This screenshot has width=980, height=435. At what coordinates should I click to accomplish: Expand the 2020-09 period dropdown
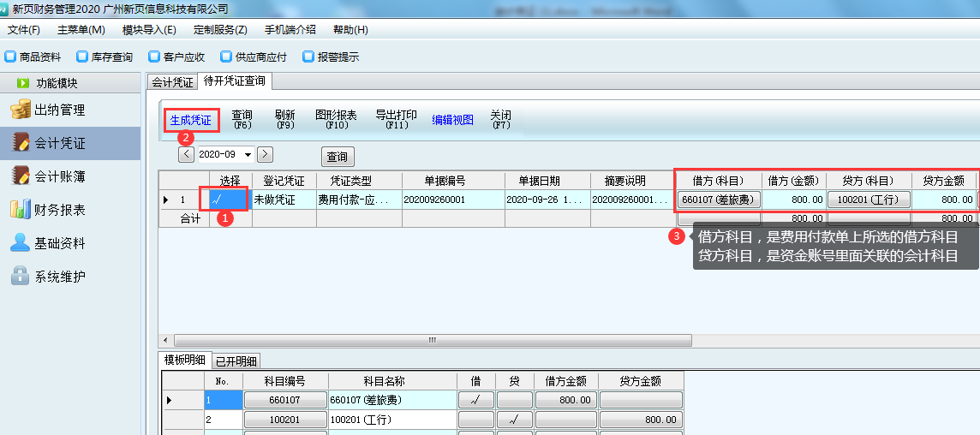click(248, 155)
